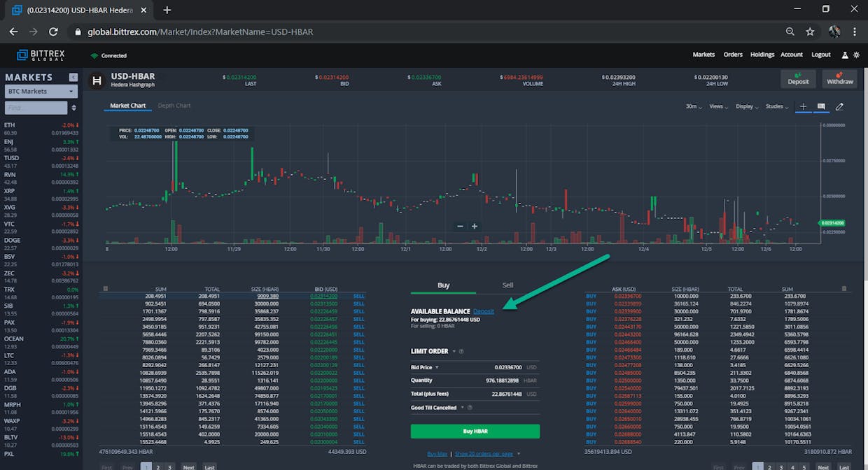The height and width of the screenshot is (470, 868).
Task: Open the lab flask icon in header
Action: 845,55
